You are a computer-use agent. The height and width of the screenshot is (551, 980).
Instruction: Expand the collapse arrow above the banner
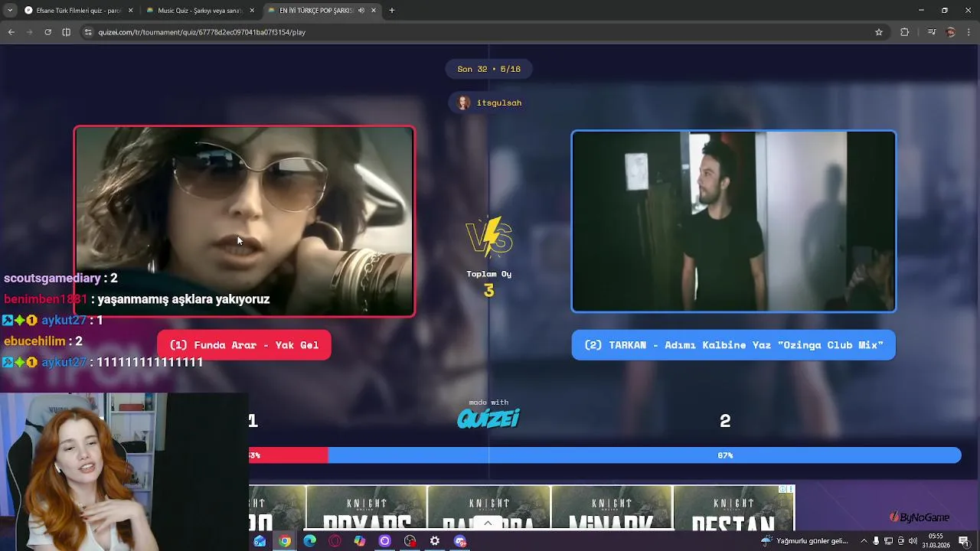pyautogui.click(x=488, y=523)
